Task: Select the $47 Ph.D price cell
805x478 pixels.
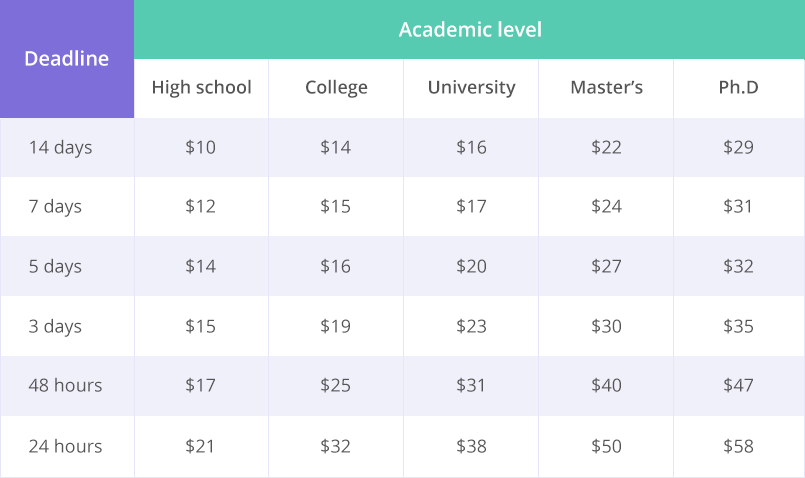Action: click(738, 386)
